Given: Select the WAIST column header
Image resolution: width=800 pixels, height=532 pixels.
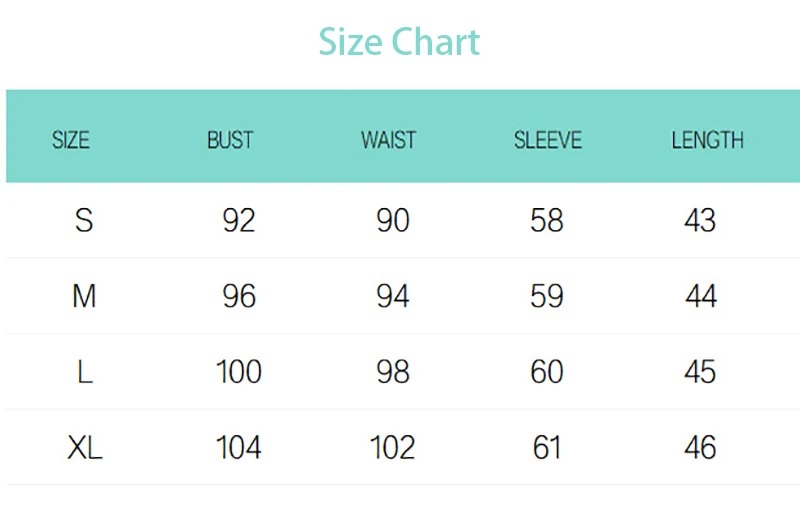Looking at the screenshot, I should tap(388, 140).
